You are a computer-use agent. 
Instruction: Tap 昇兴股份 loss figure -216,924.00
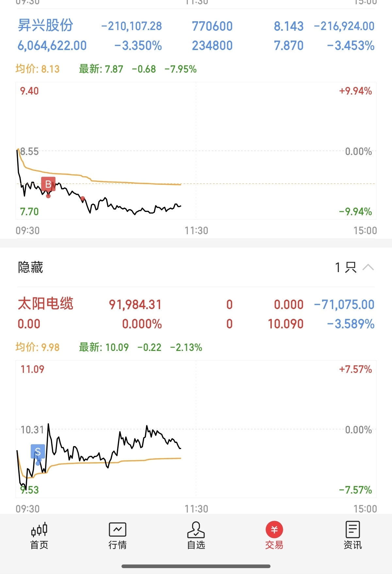pyautogui.click(x=344, y=26)
